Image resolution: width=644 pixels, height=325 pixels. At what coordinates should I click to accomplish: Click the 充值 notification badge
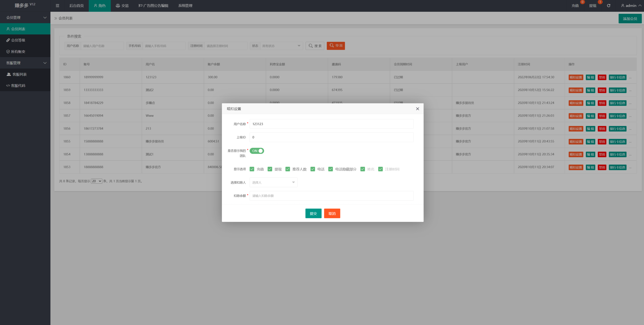(582, 2)
